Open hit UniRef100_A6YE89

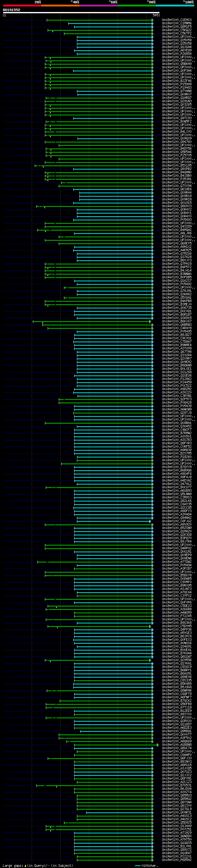tap(176, 50)
